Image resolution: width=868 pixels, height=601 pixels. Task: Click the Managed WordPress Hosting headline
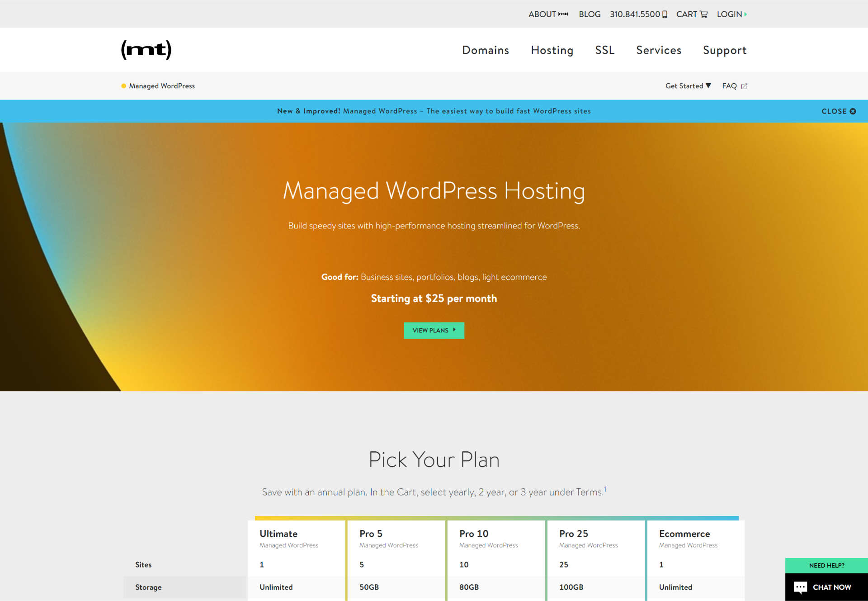coord(434,191)
